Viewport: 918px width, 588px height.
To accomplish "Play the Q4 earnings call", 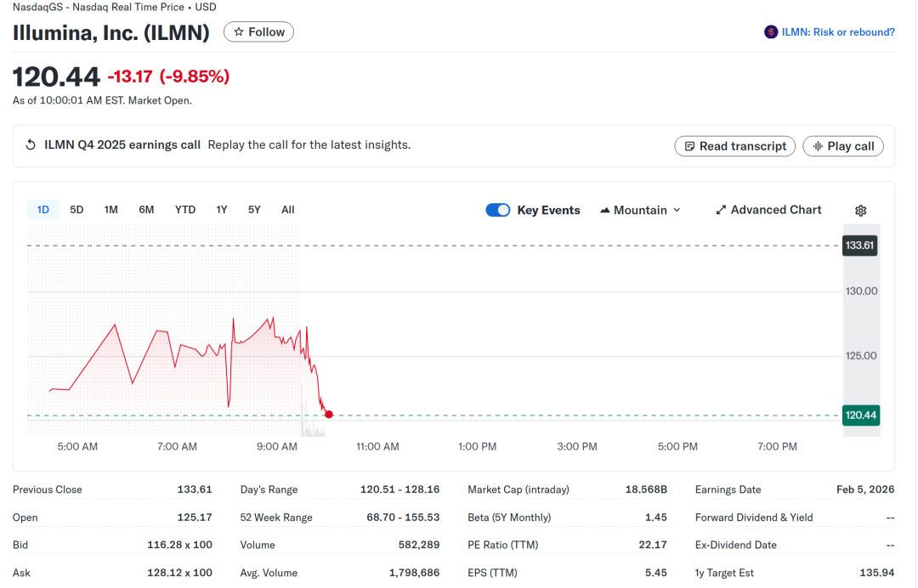I will coord(843,146).
